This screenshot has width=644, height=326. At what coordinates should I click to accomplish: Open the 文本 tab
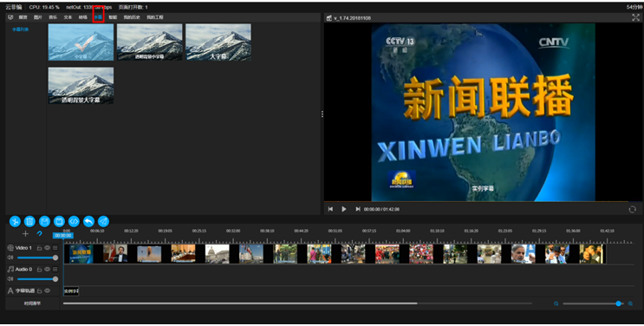pyautogui.click(x=68, y=17)
